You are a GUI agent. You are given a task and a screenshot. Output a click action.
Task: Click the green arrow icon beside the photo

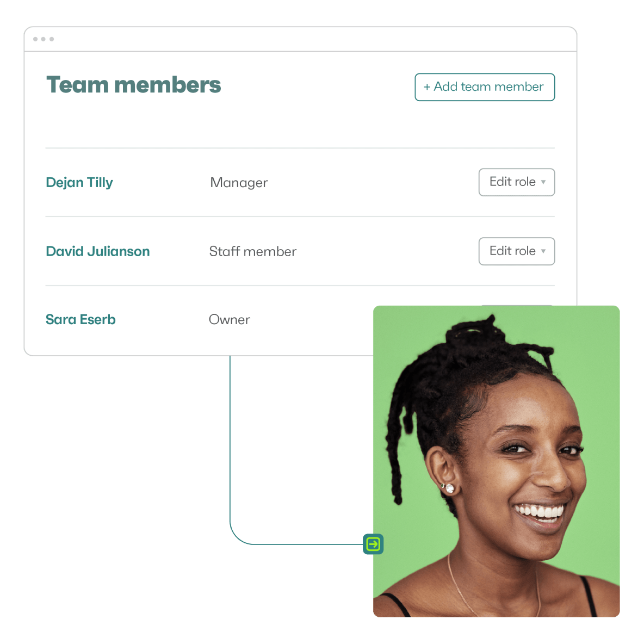(x=373, y=544)
